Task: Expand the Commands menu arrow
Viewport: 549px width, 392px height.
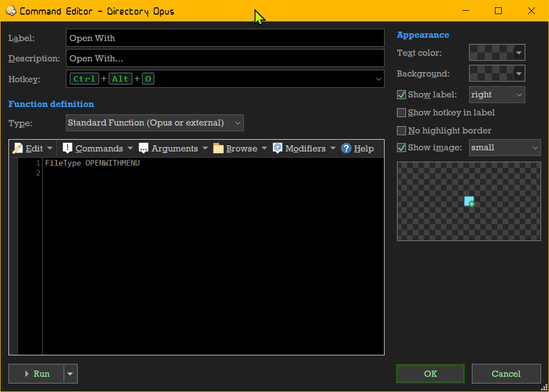Action: click(130, 149)
